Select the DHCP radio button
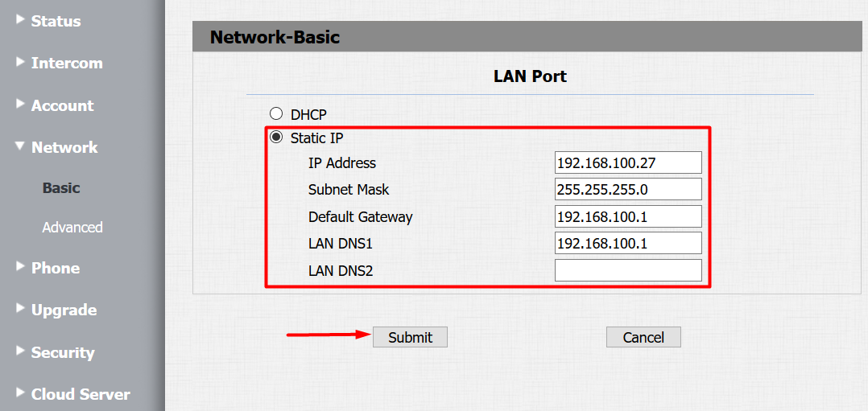 [x=276, y=114]
